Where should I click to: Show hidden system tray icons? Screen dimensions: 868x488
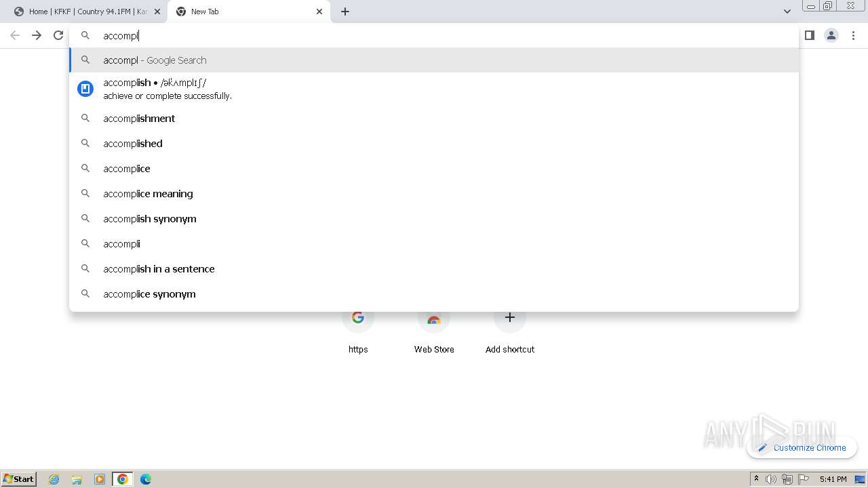pyautogui.click(x=756, y=479)
